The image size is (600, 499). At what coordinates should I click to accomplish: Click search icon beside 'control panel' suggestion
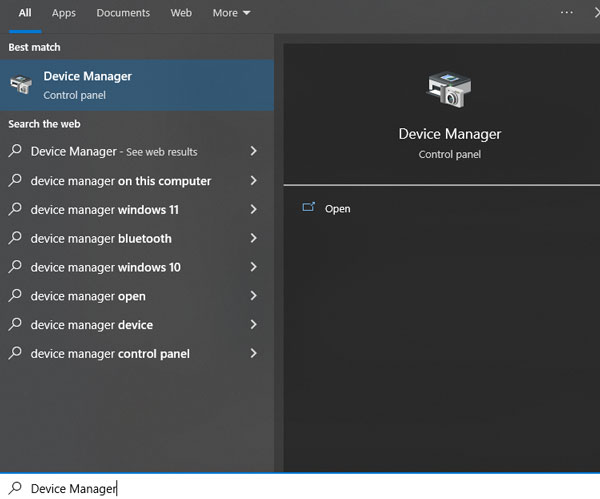point(15,352)
